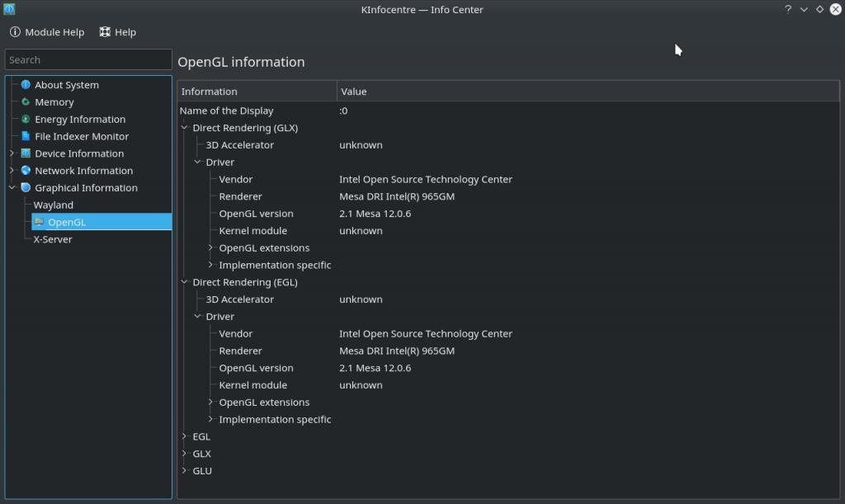Select the Memory module icon
Viewport: 845px width, 504px height.
coord(26,102)
